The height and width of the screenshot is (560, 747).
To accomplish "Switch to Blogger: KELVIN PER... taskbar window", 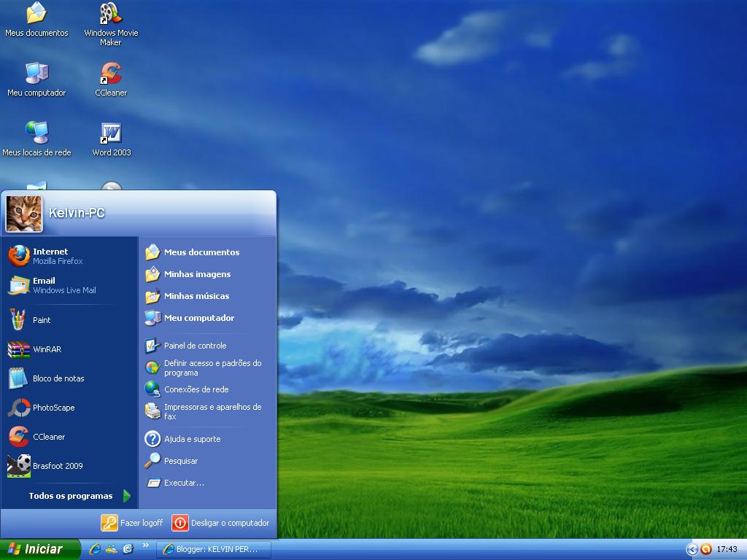I will (x=214, y=550).
